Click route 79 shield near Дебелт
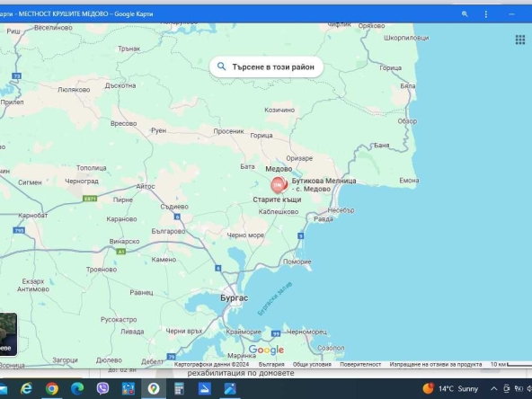Image resolution: width=532 pixels, height=399 pixels. [172, 357]
